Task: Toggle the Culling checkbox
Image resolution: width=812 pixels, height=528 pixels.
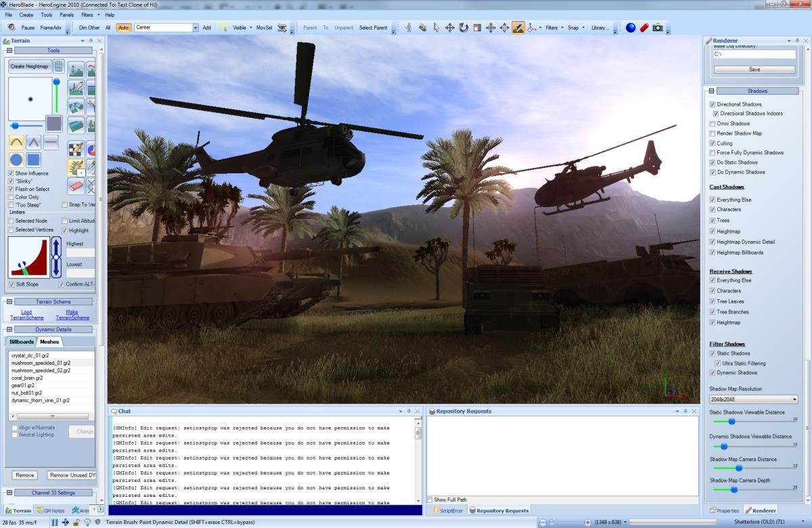Action: pyautogui.click(x=712, y=144)
